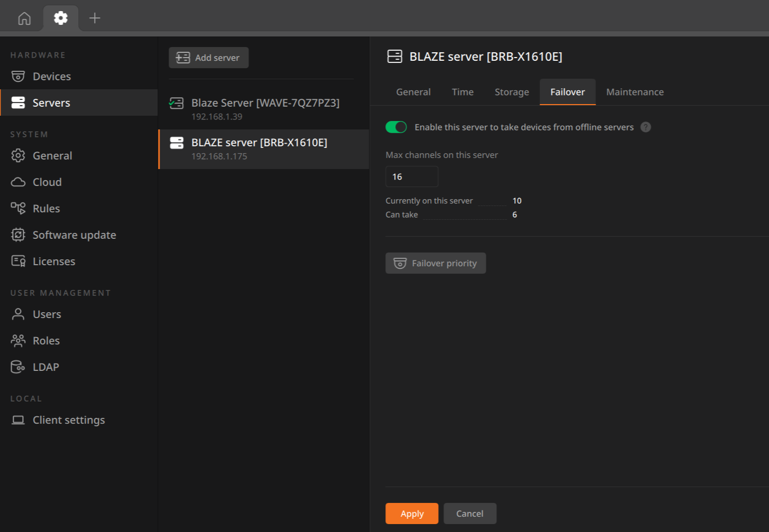
Task: Select the Failover tab
Action: click(568, 92)
